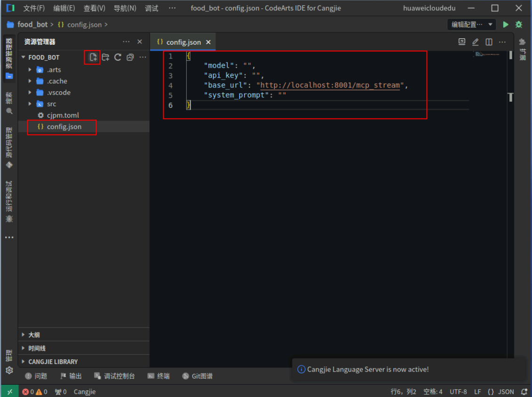532x397 pixels.
Task: Open the 调试控制台 debug console panel
Action: click(114, 376)
